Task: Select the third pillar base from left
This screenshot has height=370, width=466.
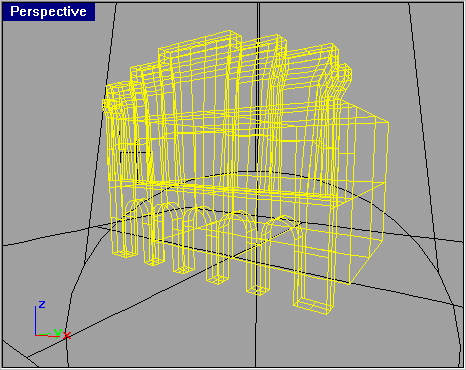Action: point(184,269)
